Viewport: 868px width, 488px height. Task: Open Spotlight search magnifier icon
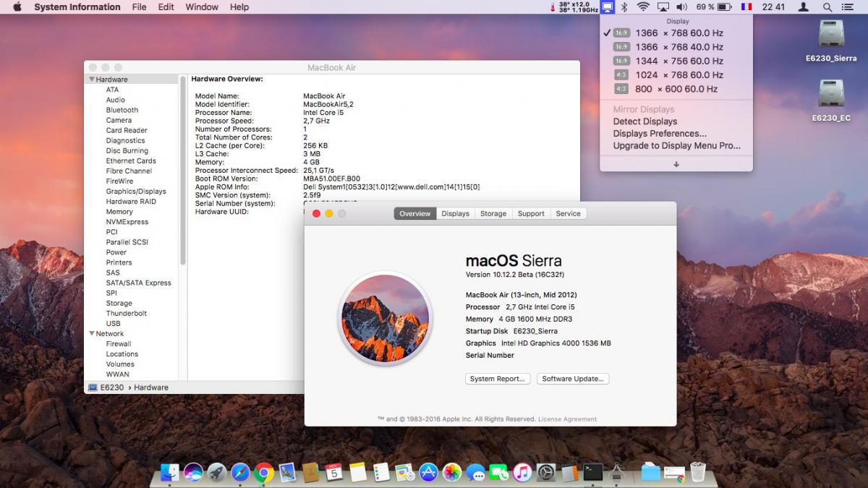(827, 7)
